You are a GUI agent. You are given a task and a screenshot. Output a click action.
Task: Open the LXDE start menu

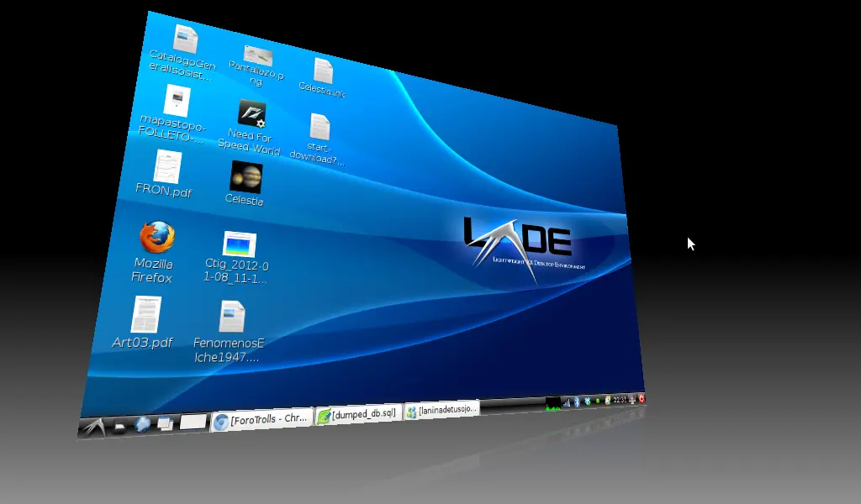click(x=93, y=427)
